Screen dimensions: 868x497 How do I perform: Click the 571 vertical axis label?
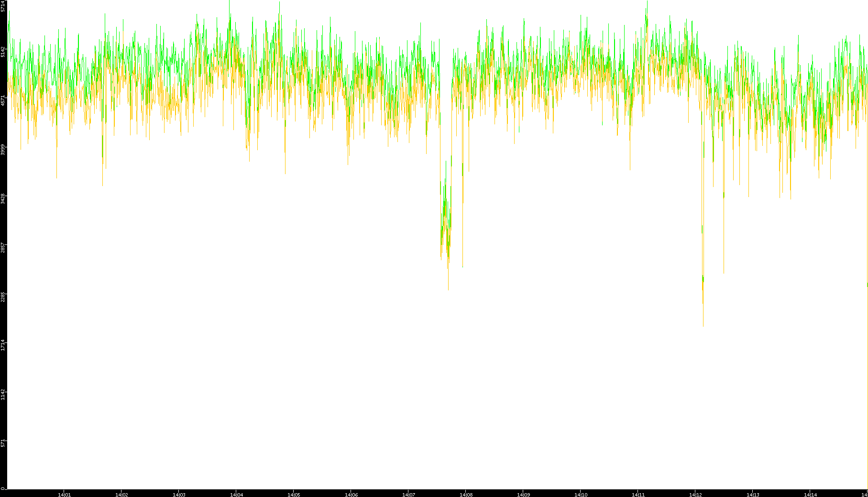coord(3,443)
